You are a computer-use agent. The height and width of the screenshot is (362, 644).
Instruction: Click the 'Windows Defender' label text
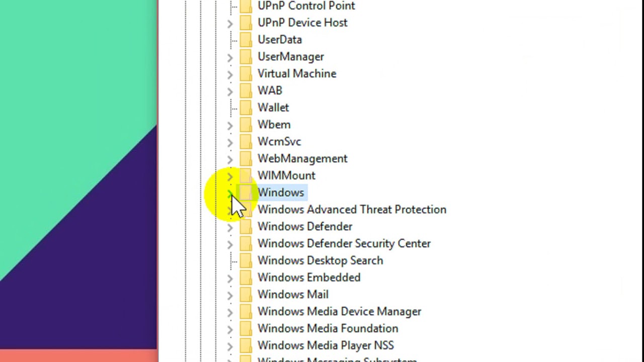point(305,227)
